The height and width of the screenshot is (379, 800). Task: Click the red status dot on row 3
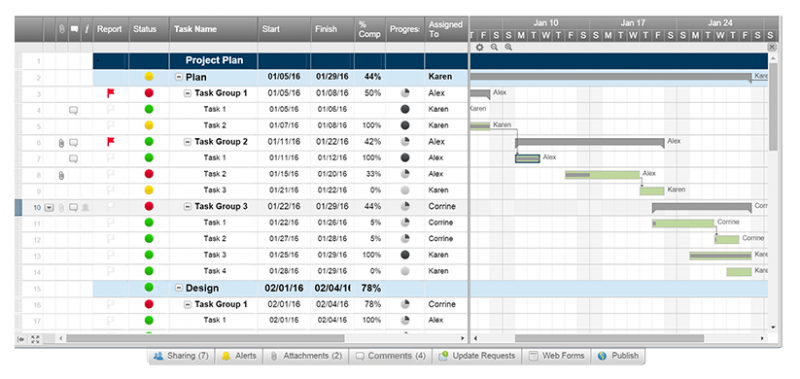[149, 93]
